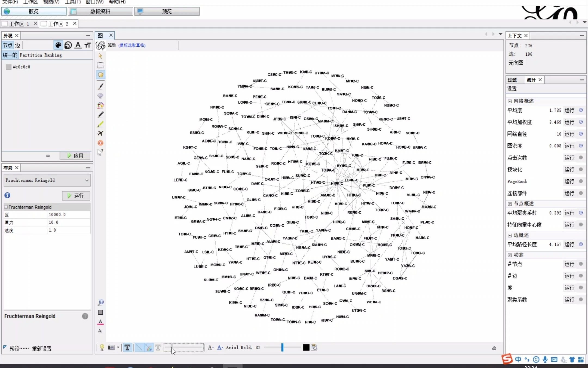Activate the brush painter tool
The height and width of the screenshot is (368, 588).
[100, 86]
